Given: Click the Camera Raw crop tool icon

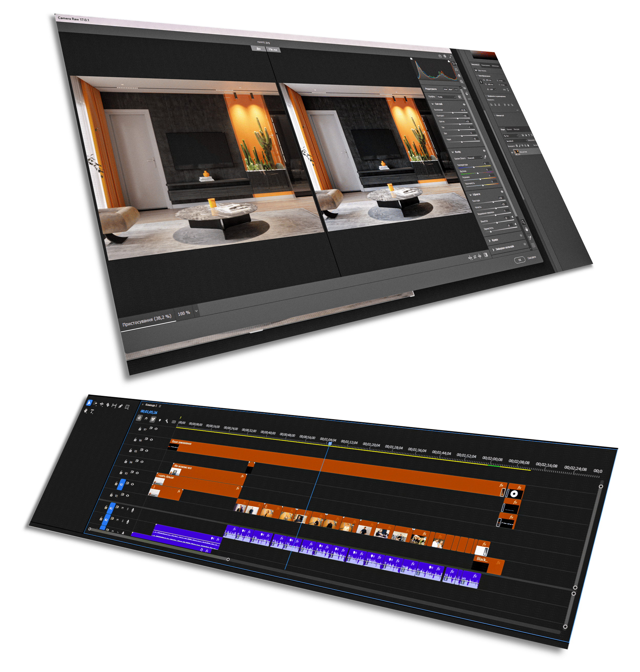Looking at the screenshot, I should pos(456,70).
